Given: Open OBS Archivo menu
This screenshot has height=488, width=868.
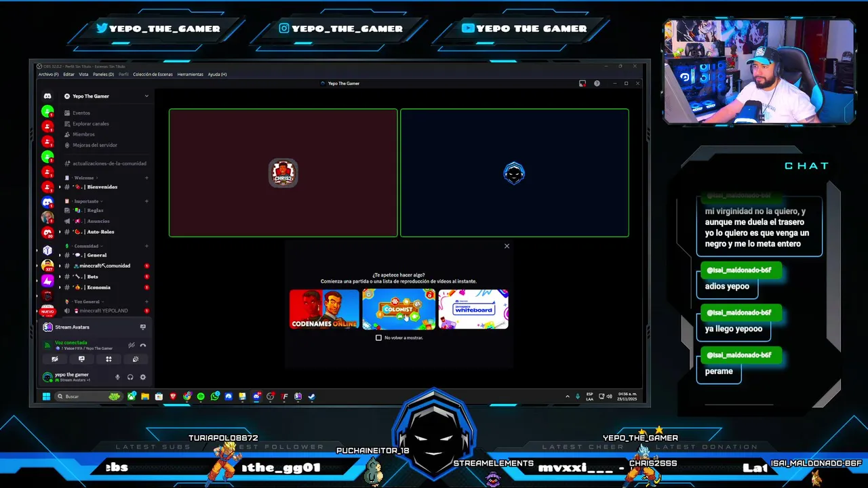Looking at the screenshot, I should pos(48,75).
